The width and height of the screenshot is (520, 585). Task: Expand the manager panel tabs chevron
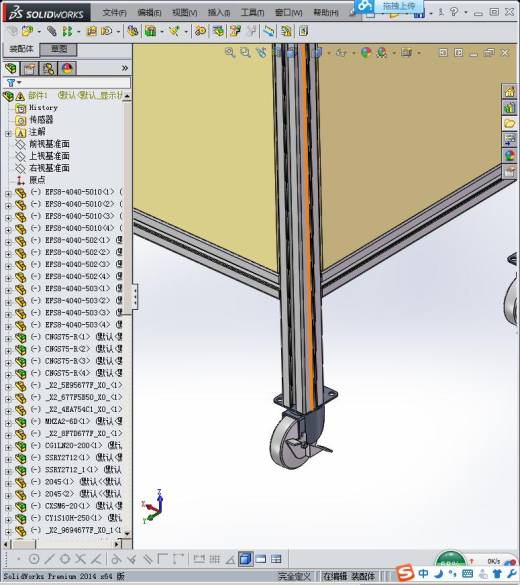coord(125,68)
